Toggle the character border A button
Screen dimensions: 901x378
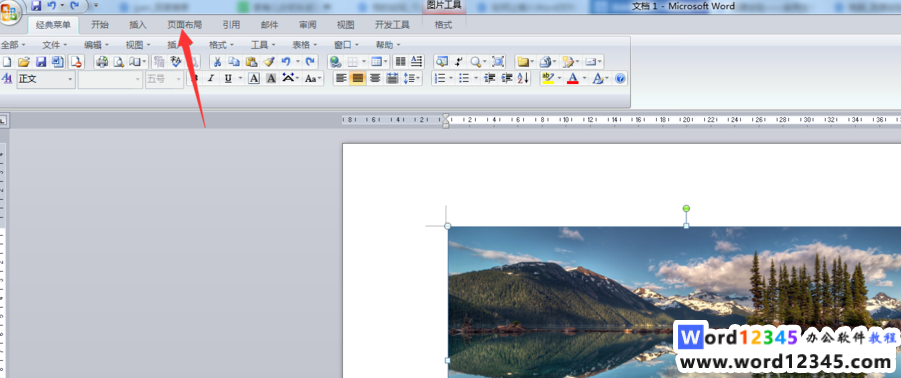tap(254, 78)
